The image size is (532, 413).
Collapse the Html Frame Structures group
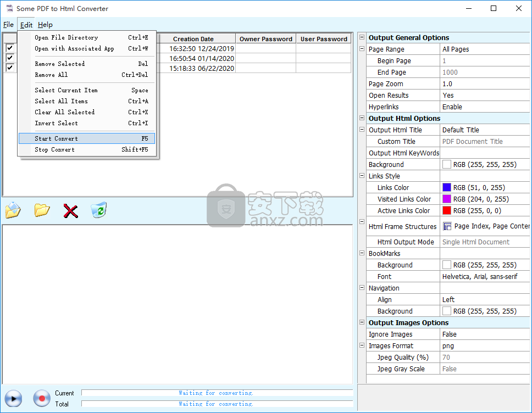pos(362,221)
